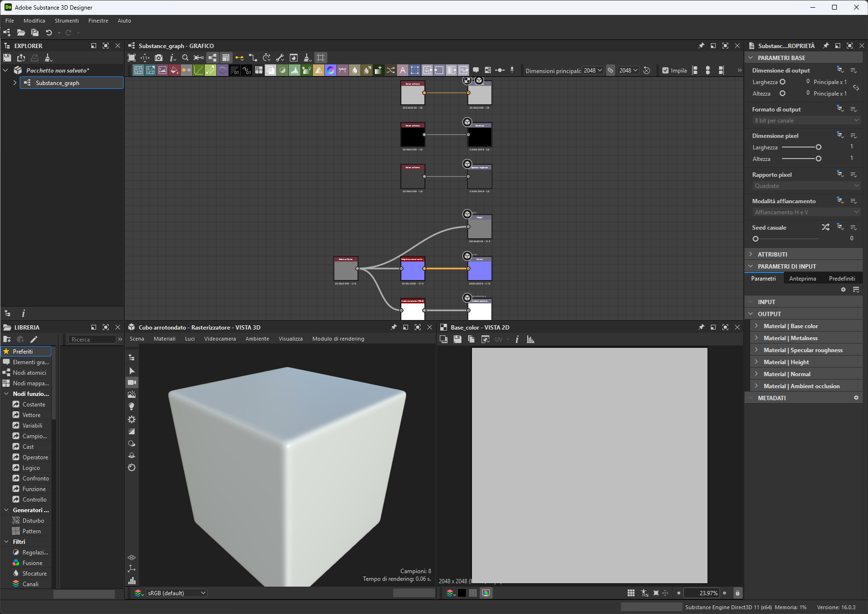868x614 pixels.
Task: Open the Modulo di rendering menu
Action: [338, 339]
